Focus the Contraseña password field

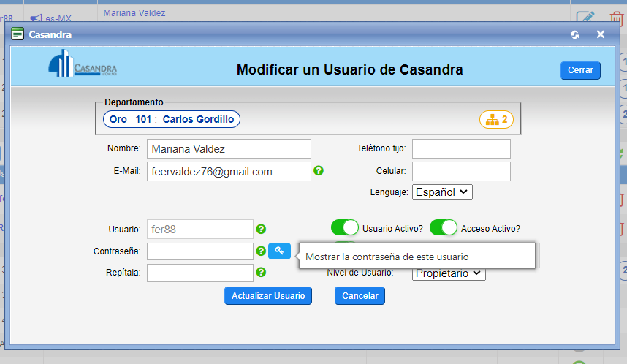click(200, 251)
